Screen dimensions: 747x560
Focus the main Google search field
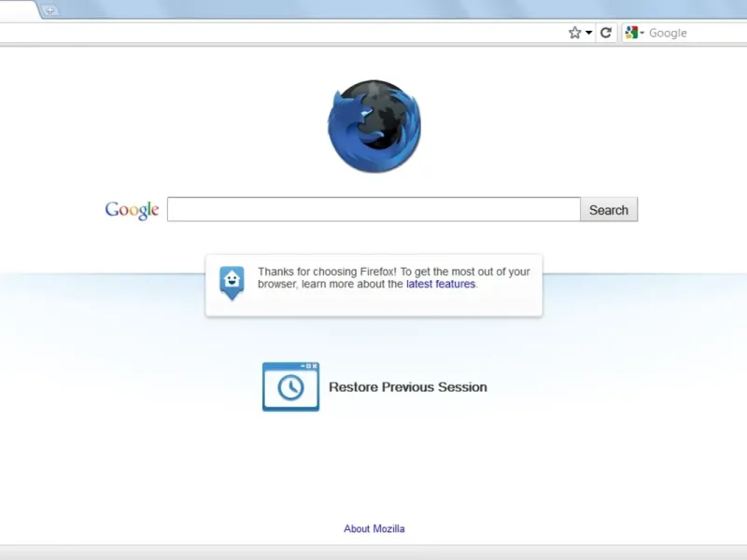tap(373, 209)
